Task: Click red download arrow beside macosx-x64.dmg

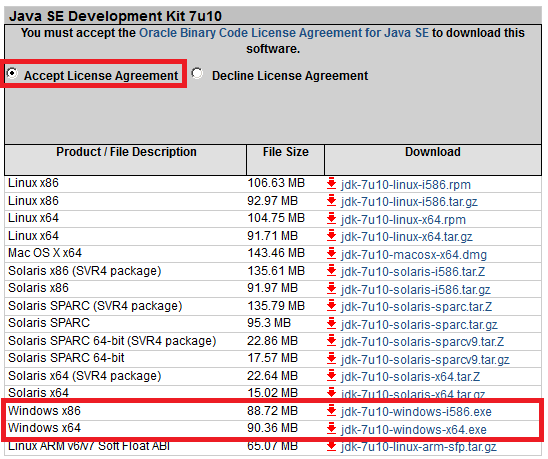Action: 331,253
